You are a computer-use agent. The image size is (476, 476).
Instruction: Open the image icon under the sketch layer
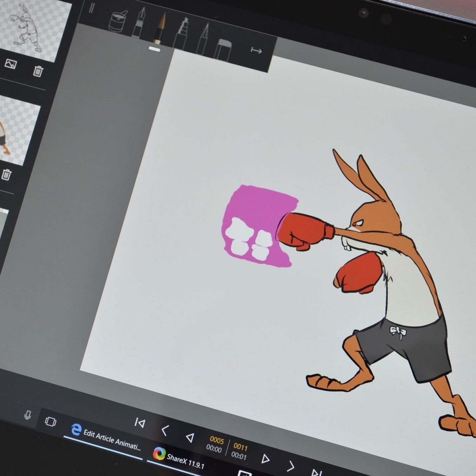(x=11, y=64)
